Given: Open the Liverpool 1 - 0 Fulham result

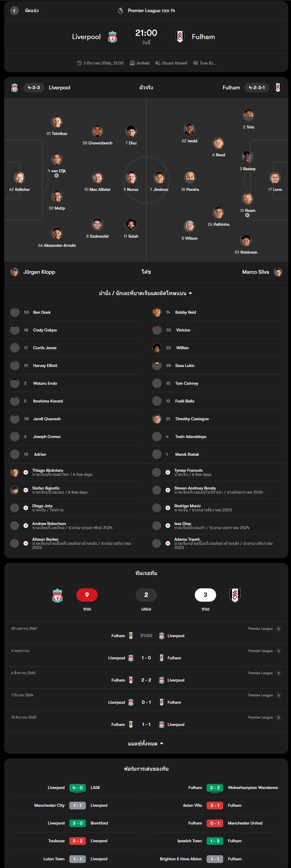Looking at the screenshot, I should click(146, 658).
